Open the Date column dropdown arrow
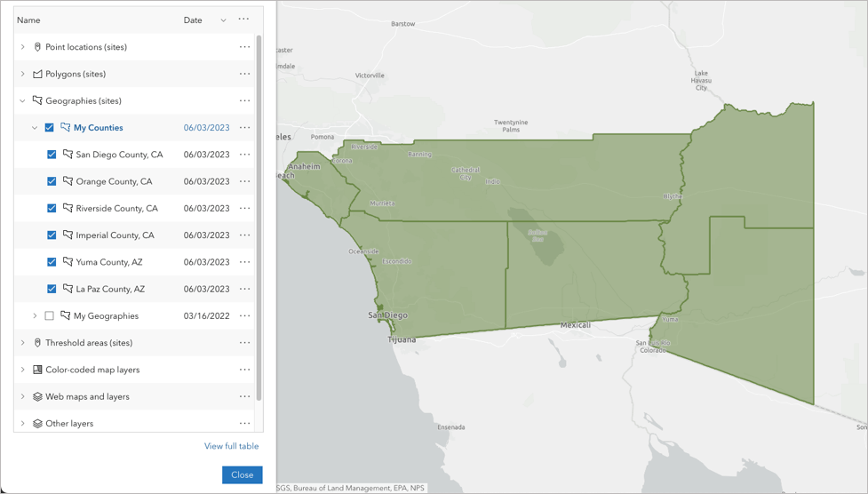The height and width of the screenshot is (494, 868). 223,20
